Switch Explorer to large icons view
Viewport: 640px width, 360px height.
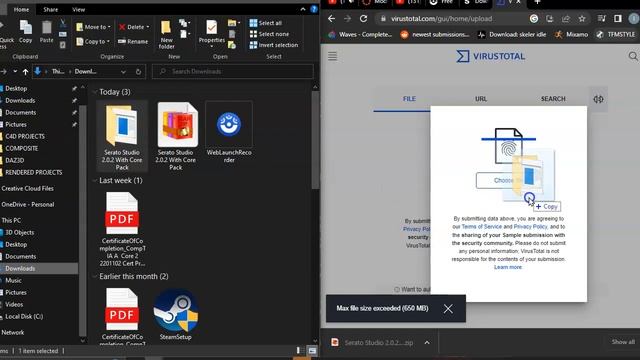tap(312, 351)
